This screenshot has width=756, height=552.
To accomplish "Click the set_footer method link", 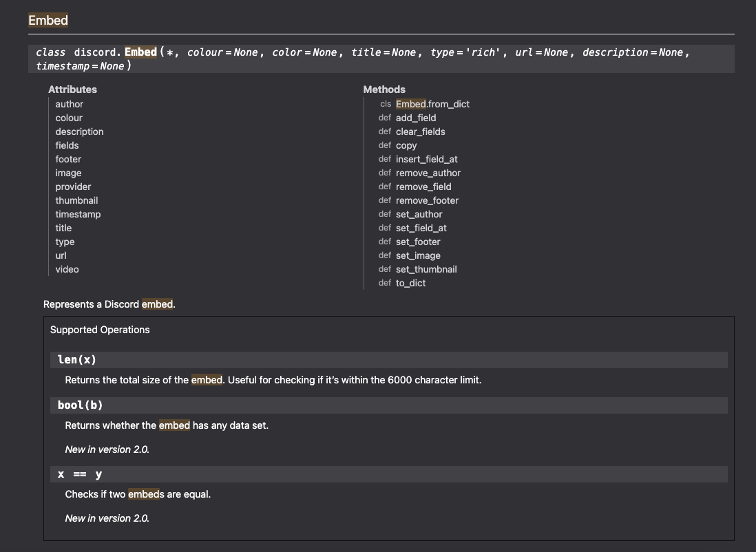I will click(418, 242).
